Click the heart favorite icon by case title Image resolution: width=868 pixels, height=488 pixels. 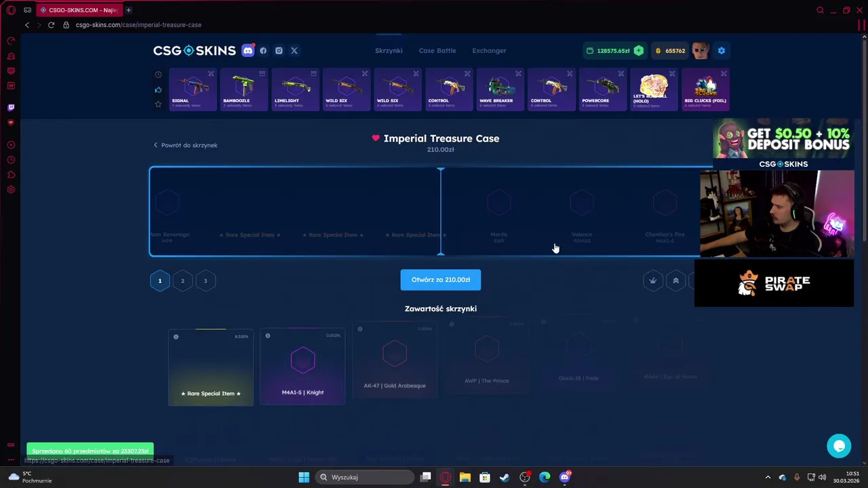click(376, 138)
